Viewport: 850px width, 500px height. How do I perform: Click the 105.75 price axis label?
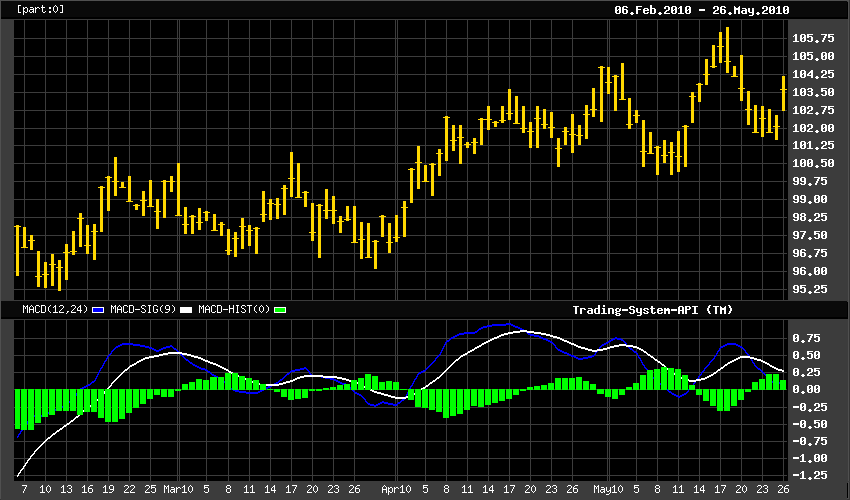(x=813, y=38)
